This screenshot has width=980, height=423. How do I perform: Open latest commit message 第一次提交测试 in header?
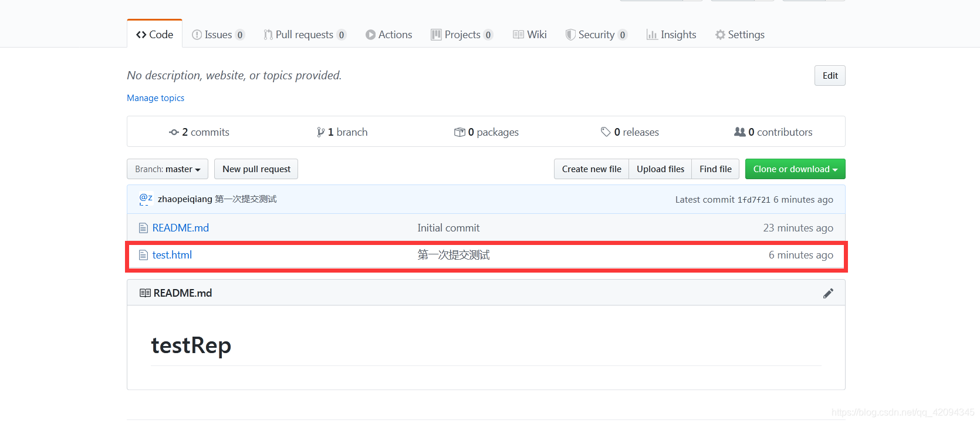pyautogui.click(x=245, y=199)
